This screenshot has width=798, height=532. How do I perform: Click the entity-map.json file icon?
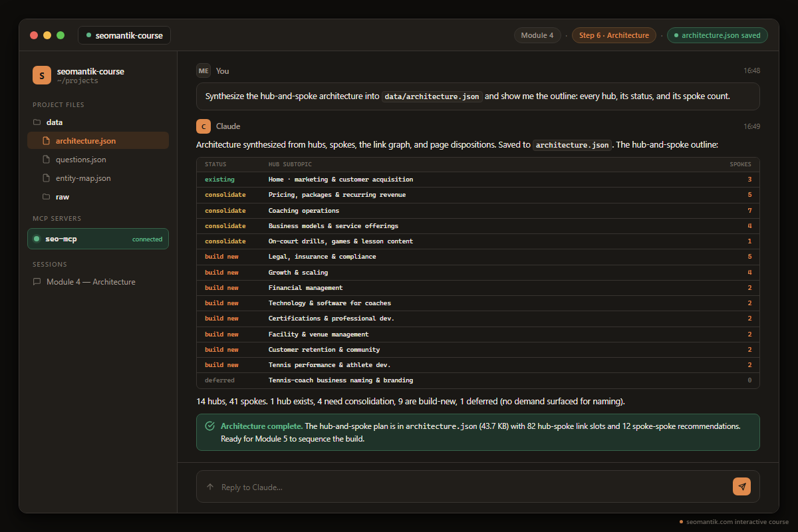click(x=47, y=178)
